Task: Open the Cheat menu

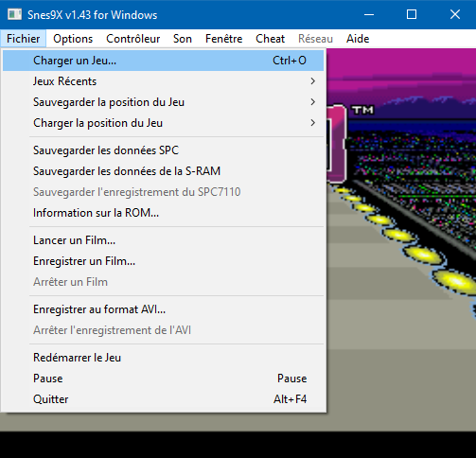Action: click(x=270, y=39)
